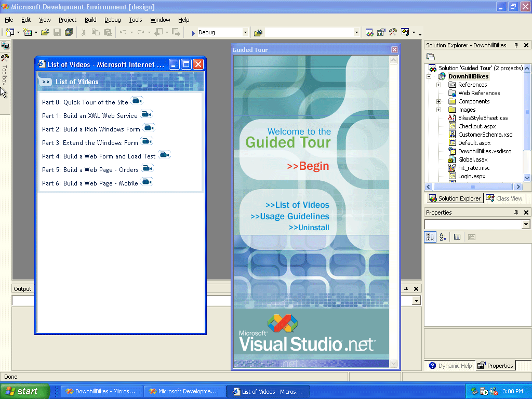Viewport: 532px width, 399px height.
Task: Click the >>Begin link in Guided Tour
Action: (x=308, y=166)
